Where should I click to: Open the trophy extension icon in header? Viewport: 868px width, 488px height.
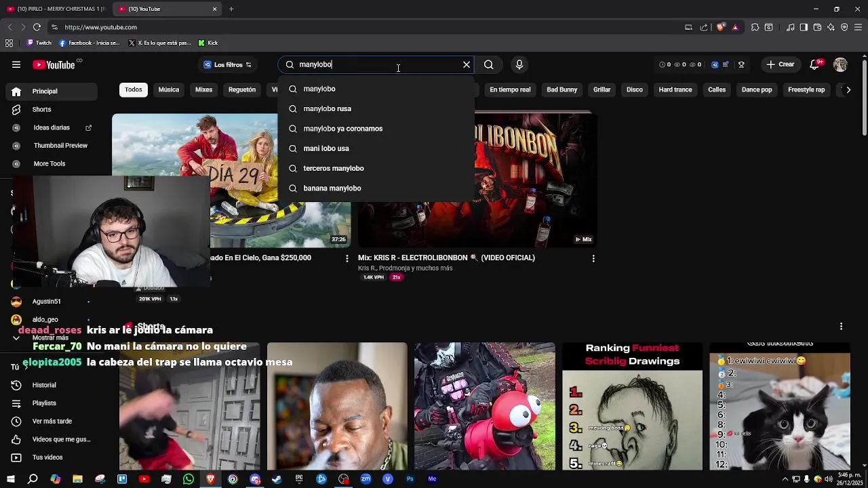[741, 64]
